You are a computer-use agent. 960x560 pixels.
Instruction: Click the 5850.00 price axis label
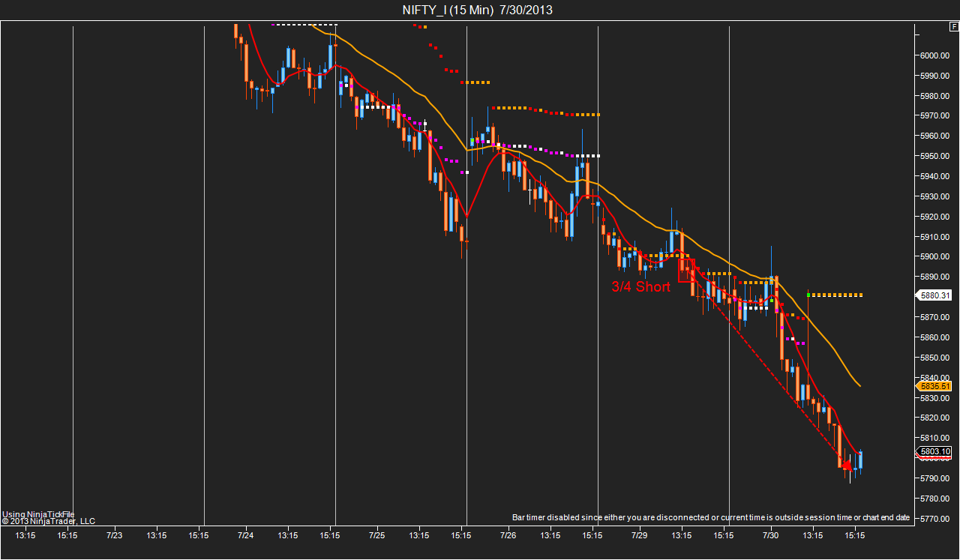point(935,358)
